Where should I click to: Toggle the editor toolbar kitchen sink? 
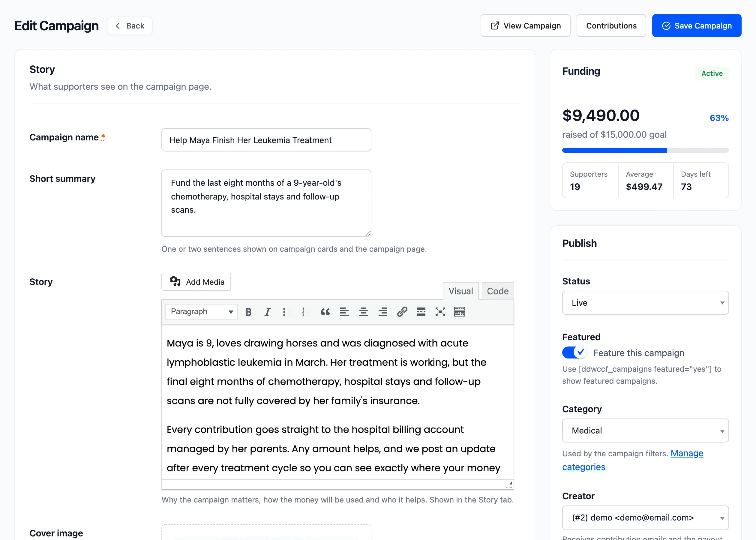click(460, 312)
